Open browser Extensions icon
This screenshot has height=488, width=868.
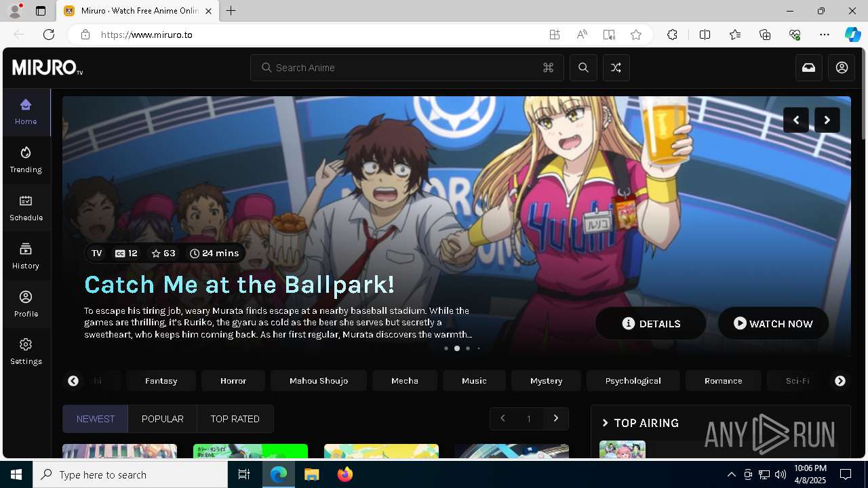672,35
